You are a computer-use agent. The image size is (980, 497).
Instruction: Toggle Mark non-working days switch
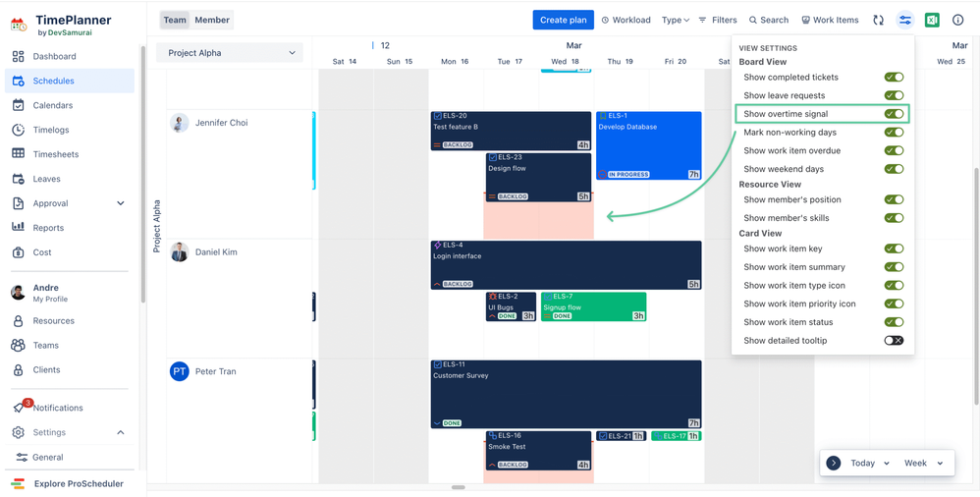[x=894, y=133]
